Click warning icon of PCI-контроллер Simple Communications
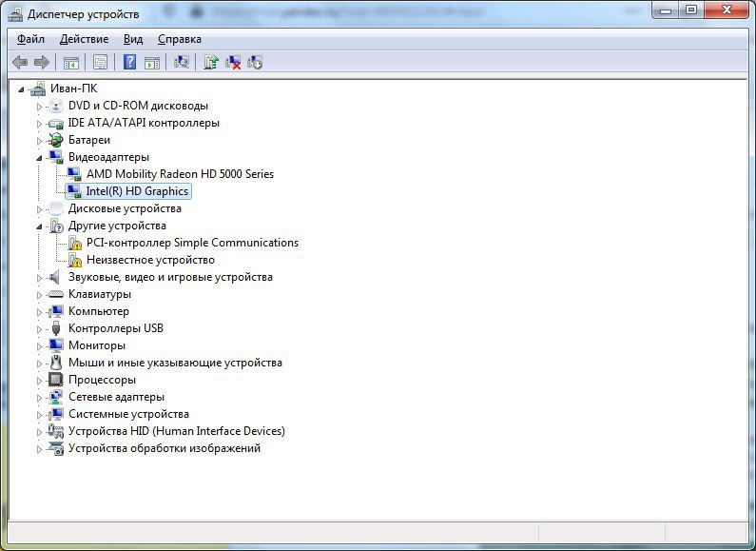 point(75,243)
